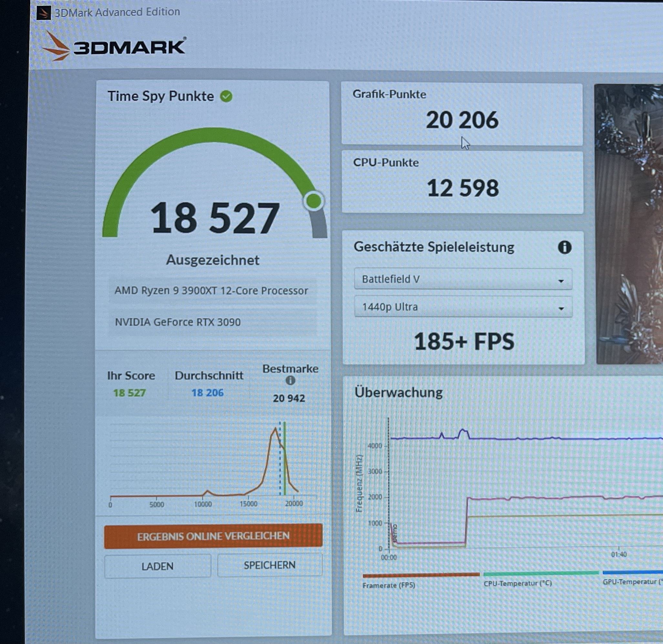This screenshot has height=644, width=663.
Task: Click the Speichern button
Action: pos(270,565)
